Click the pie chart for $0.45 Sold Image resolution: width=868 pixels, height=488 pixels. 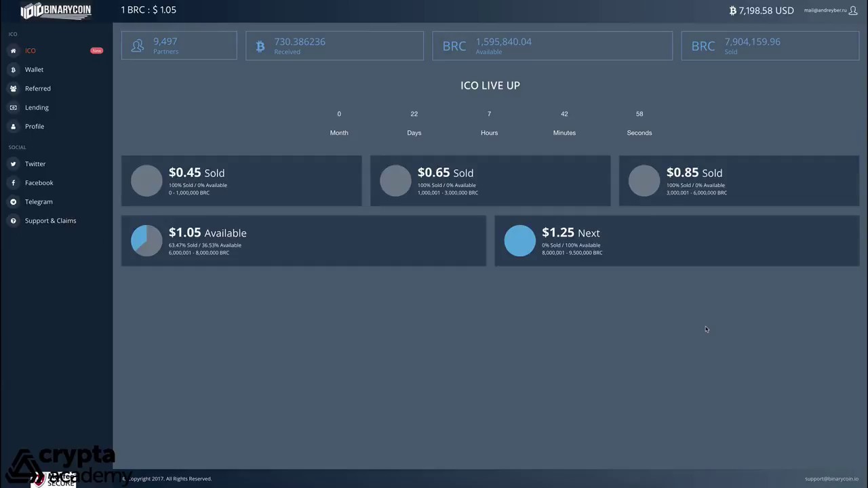pyautogui.click(x=146, y=181)
